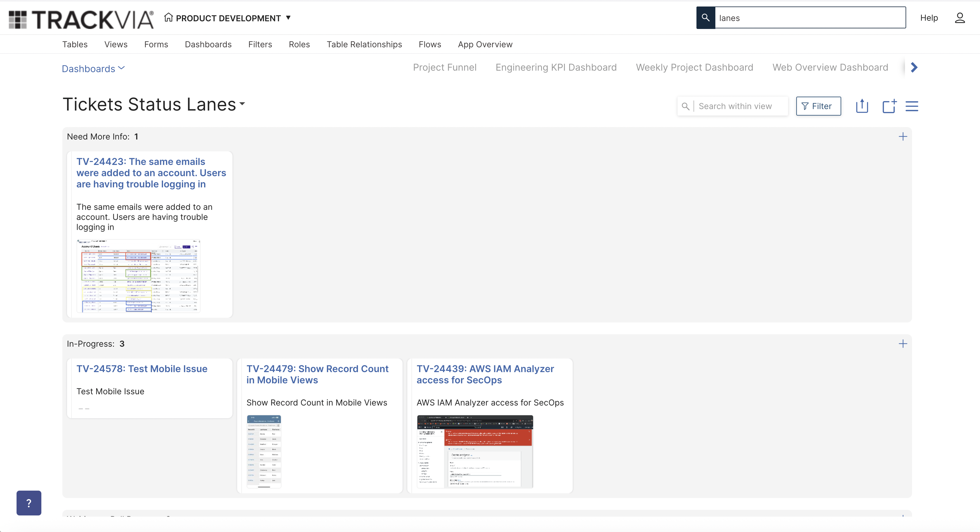The image size is (980, 532).
Task: Click the add-to-dashboard plus square icon
Action: (889, 106)
